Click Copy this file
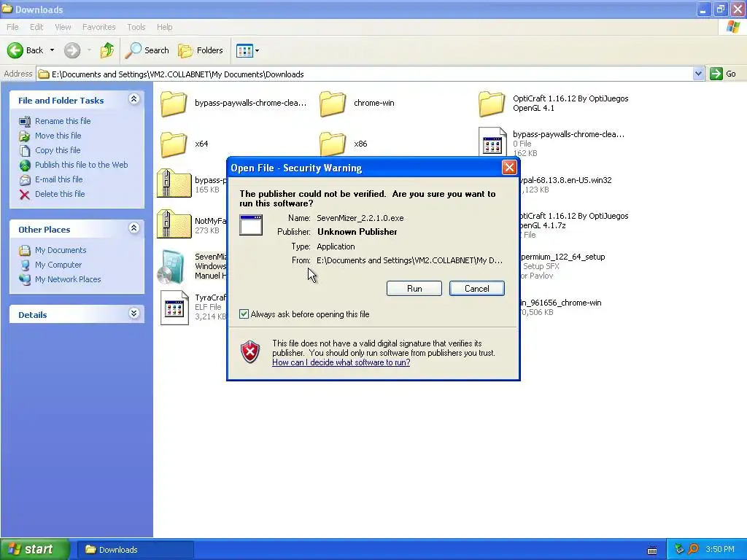The width and height of the screenshot is (747, 560). tap(57, 150)
